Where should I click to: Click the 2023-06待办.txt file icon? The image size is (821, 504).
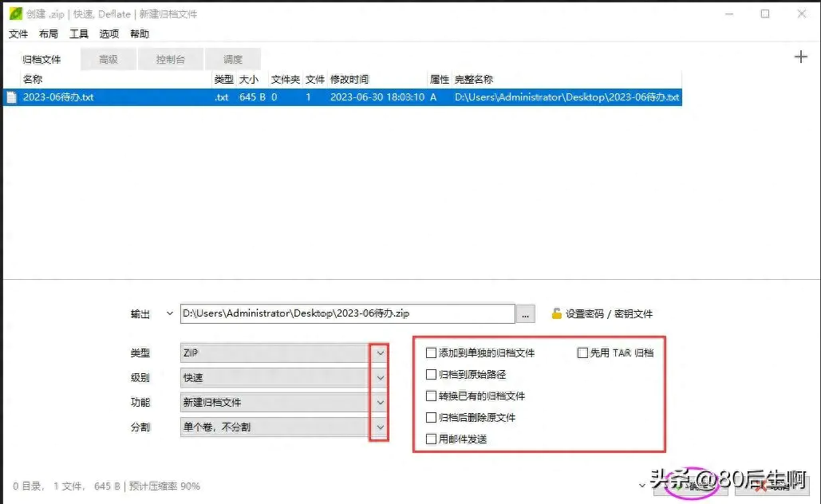(x=11, y=97)
